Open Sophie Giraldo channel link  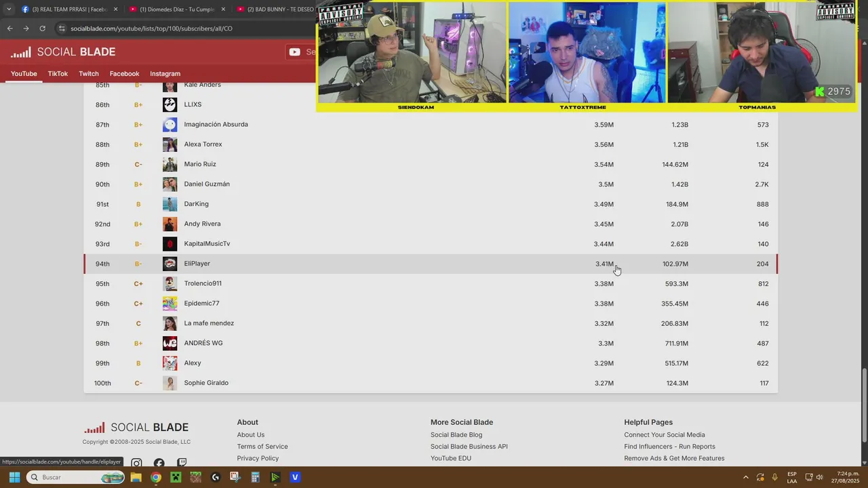tap(206, 383)
